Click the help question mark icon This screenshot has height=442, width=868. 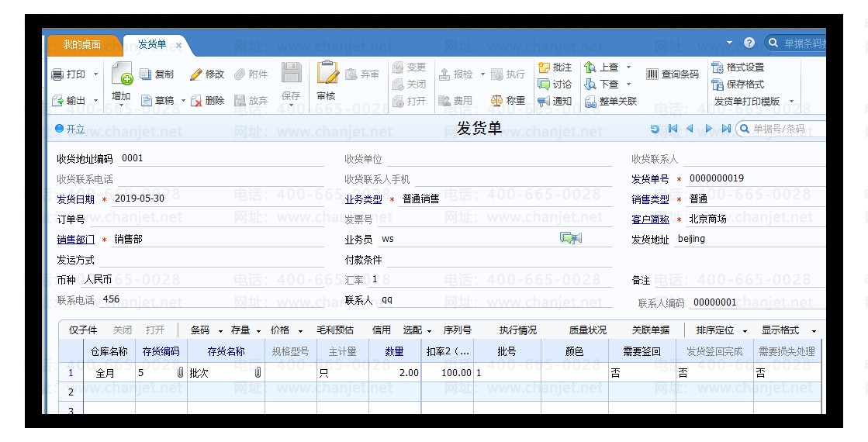click(x=749, y=43)
